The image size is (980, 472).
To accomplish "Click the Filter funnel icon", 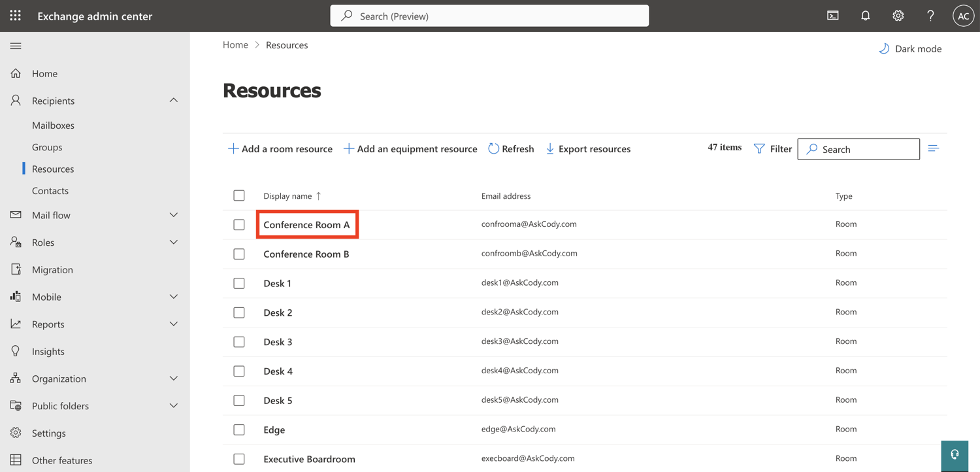I will [759, 148].
